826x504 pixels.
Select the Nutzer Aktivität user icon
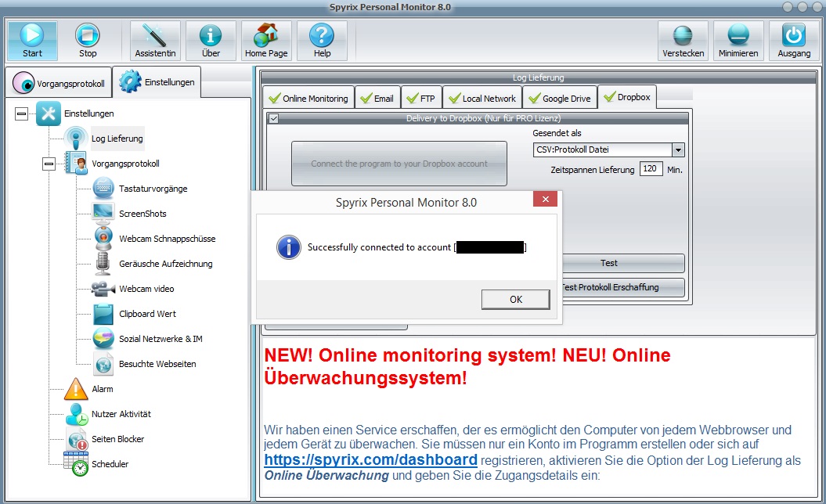pos(77,414)
